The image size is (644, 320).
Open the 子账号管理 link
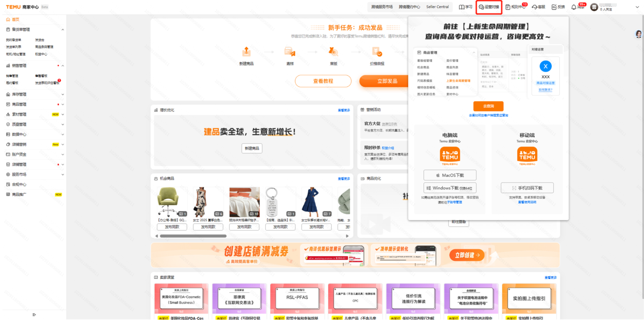[454, 202]
